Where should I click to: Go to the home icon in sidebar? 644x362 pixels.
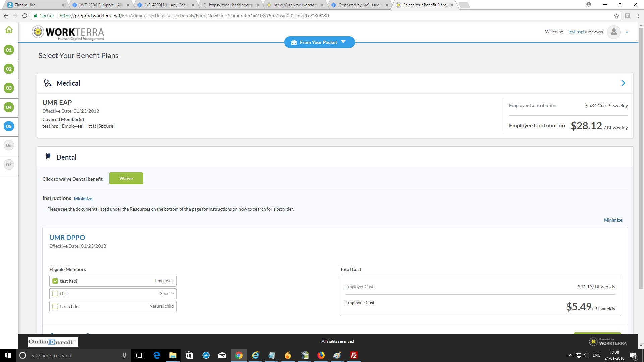pos(9,30)
